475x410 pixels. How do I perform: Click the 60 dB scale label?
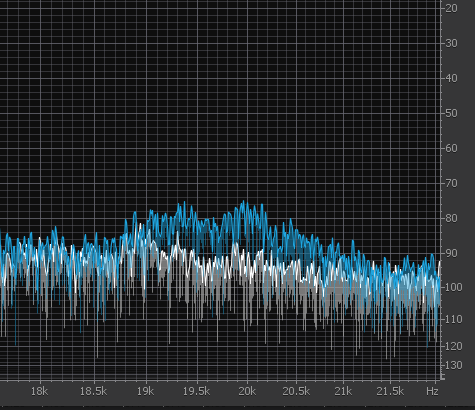tap(451, 148)
